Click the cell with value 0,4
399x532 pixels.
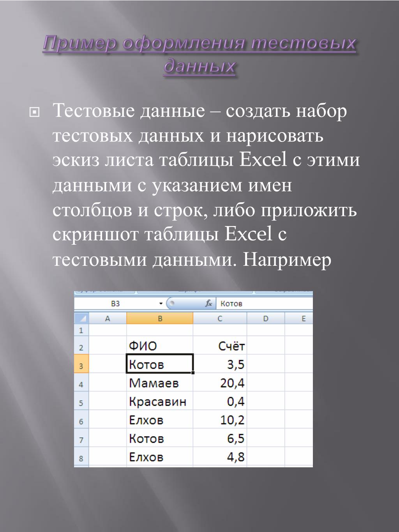[220, 401]
